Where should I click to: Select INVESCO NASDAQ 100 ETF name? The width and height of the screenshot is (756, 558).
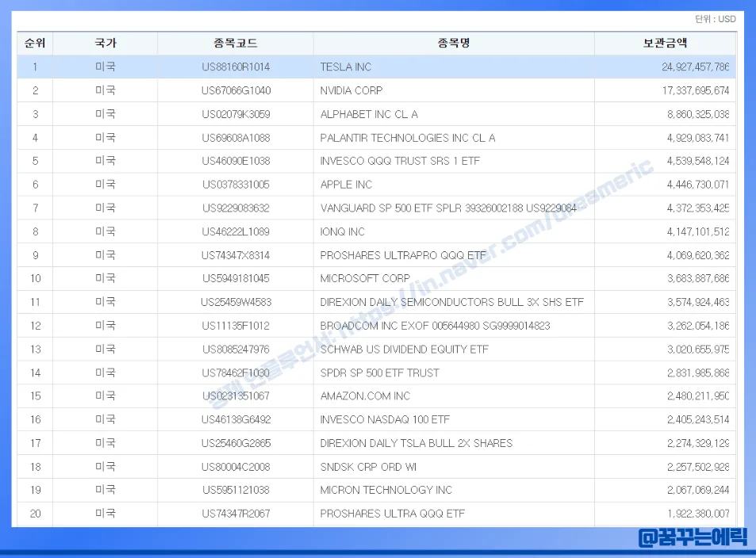[385, 420]
